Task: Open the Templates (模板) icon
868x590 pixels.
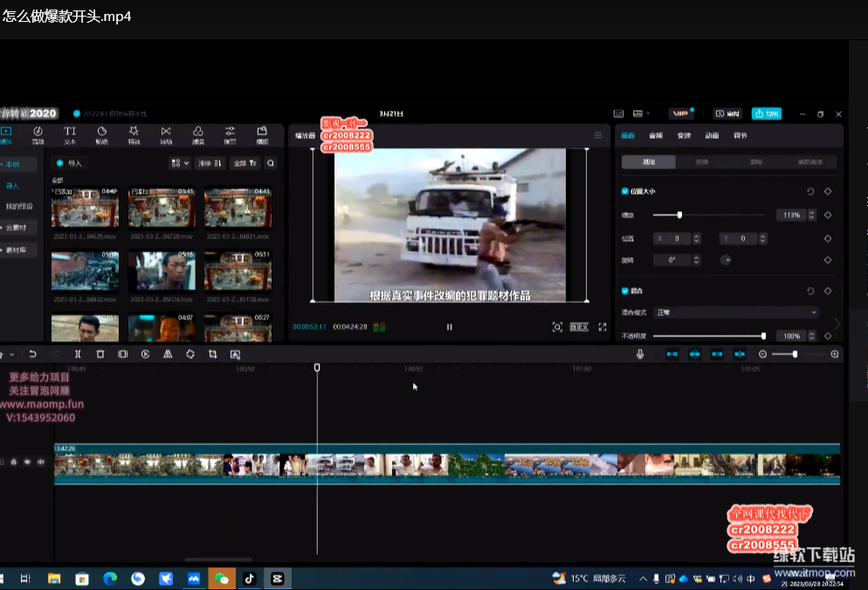Action: pos(262,134)
